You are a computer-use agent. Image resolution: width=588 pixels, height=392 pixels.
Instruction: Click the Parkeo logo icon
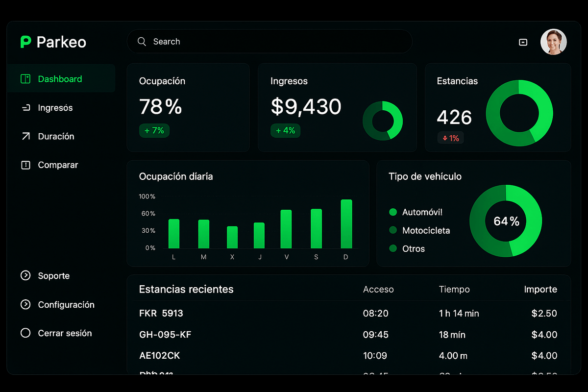click(x=25, y=42)
